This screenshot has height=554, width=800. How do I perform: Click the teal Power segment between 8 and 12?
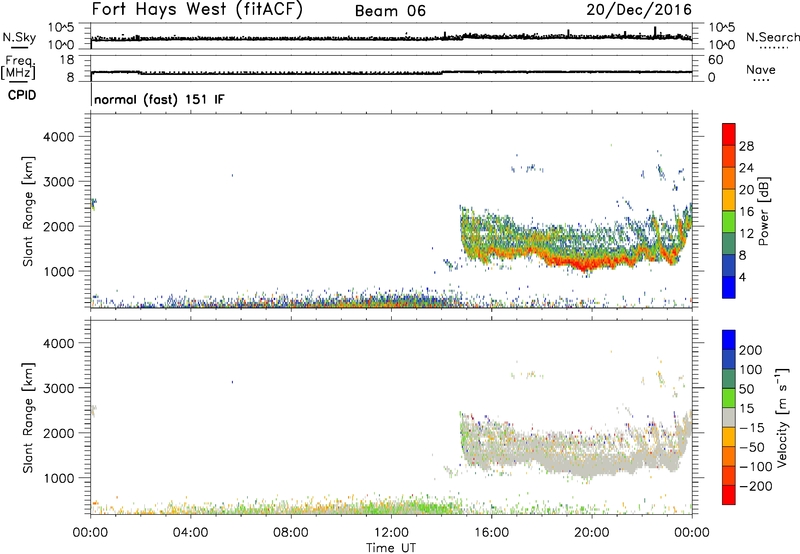[729, 244]
